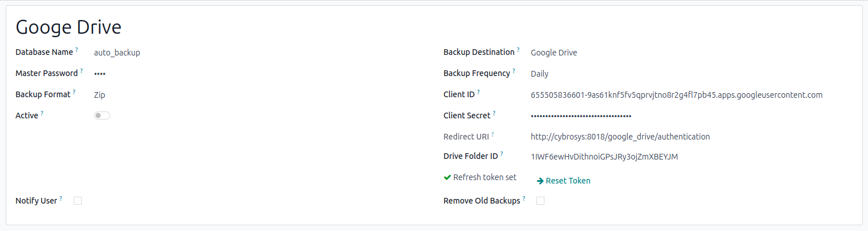Click Client ID help question mark
This screenshot has height=231, width=868.
point(478,92)
